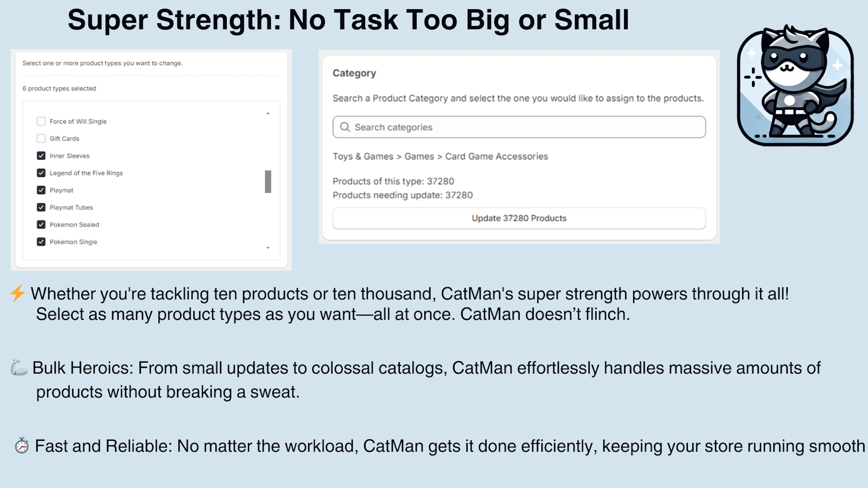This screenshot has height=488, width=868.
Task: Click the Pokemon Single label text
Action: pos(73,242)
